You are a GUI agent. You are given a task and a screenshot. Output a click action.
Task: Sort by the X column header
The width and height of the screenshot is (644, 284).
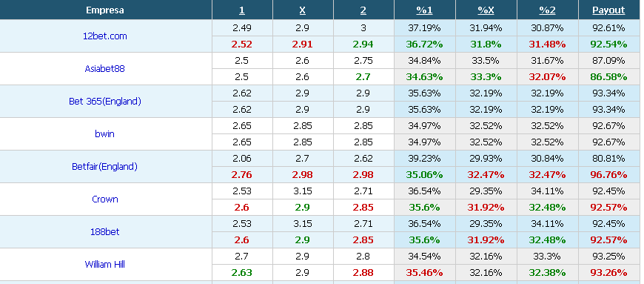click(x=302, y=10)
